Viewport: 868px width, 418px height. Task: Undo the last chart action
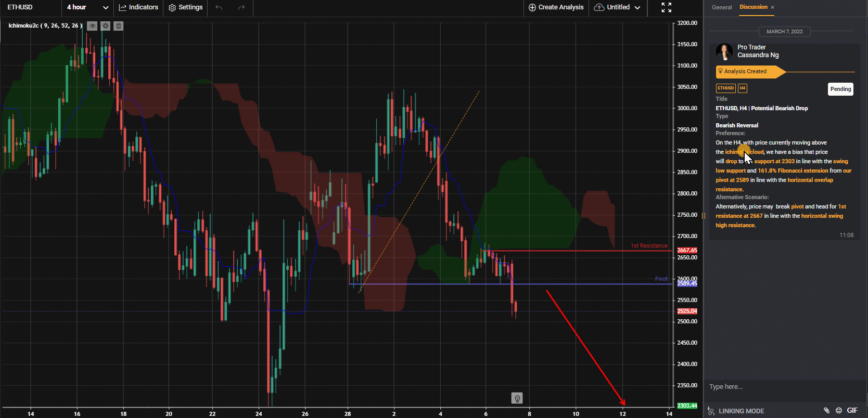[x=219, y=7]
